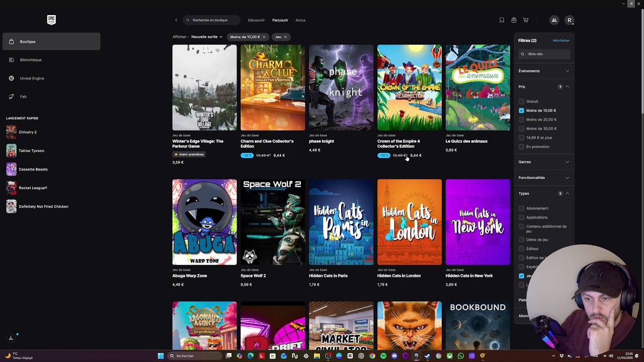Open Fab in the sidebar
644x362 pixels.
tap(51, 97)
